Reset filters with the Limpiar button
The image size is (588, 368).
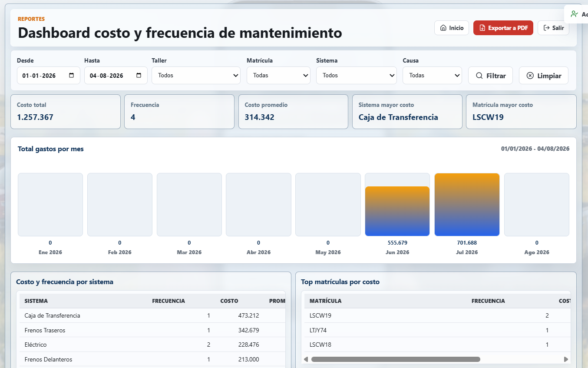[544, 76]
